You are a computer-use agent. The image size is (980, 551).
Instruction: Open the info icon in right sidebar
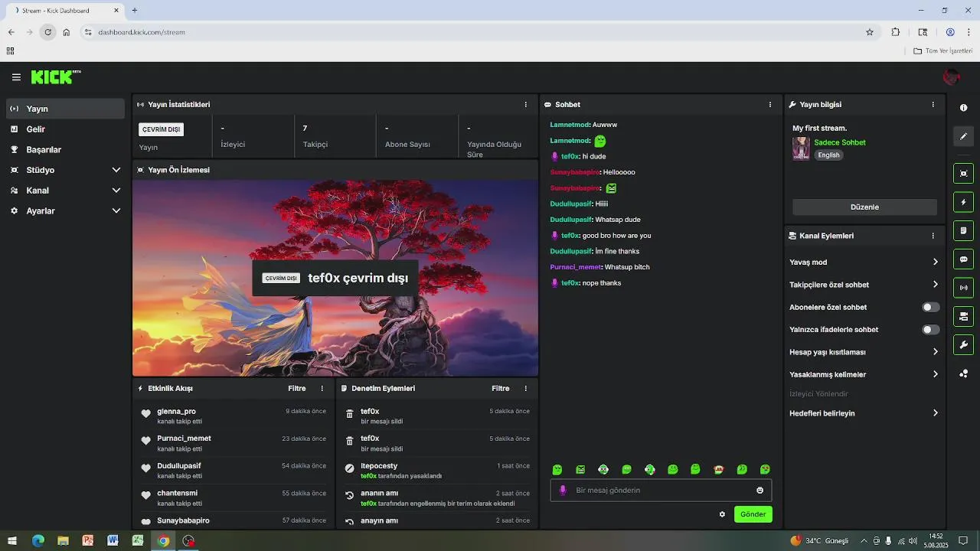coord(963,107)
